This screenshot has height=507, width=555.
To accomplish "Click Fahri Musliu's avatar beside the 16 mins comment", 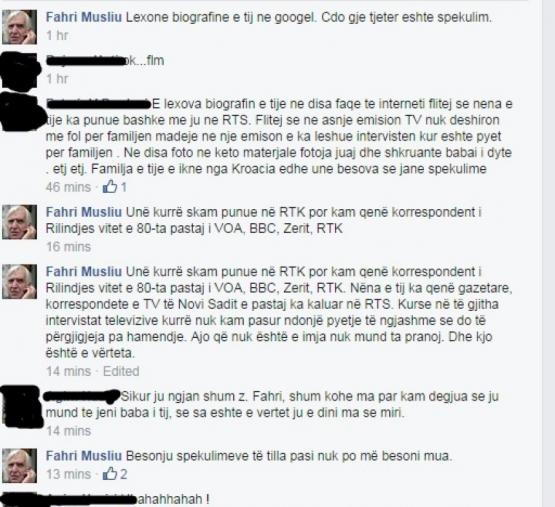I will (x=19, y=222).
